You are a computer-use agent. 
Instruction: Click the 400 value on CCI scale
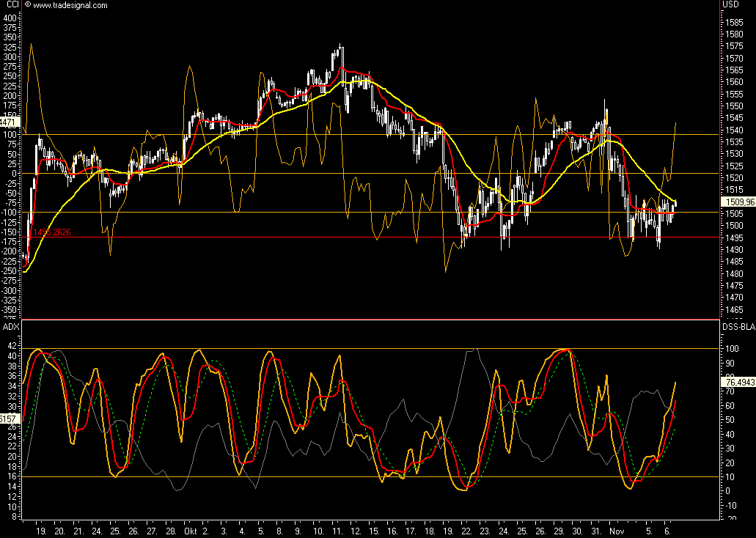point(10,17)
